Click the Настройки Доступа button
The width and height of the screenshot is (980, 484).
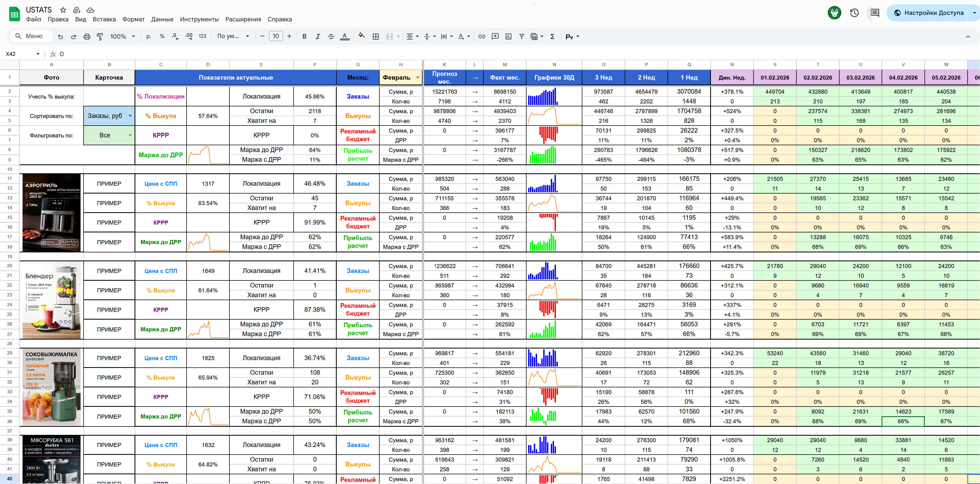coord(929,13)
